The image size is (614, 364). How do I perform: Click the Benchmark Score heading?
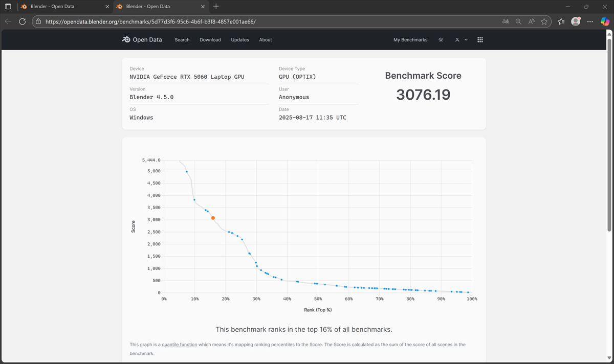[423, 76]
